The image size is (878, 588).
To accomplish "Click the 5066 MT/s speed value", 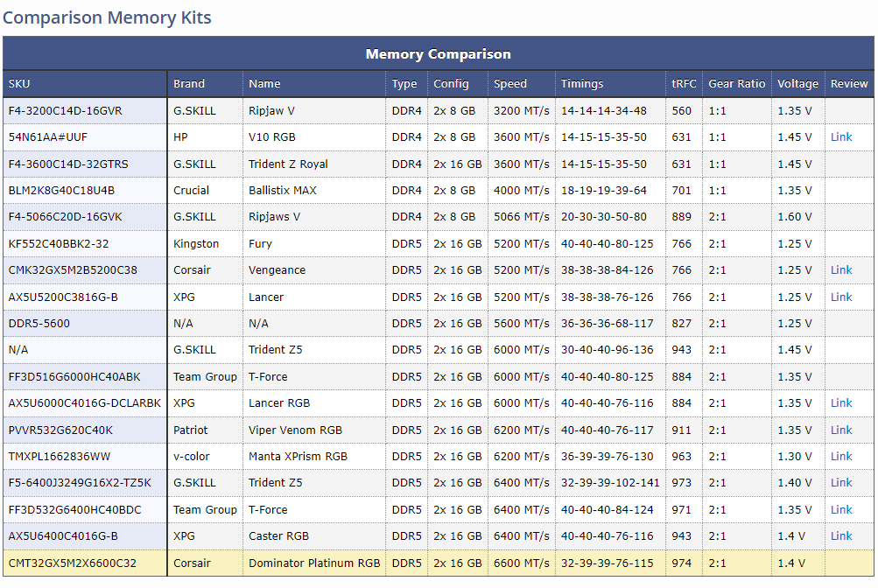I will 522,217.
